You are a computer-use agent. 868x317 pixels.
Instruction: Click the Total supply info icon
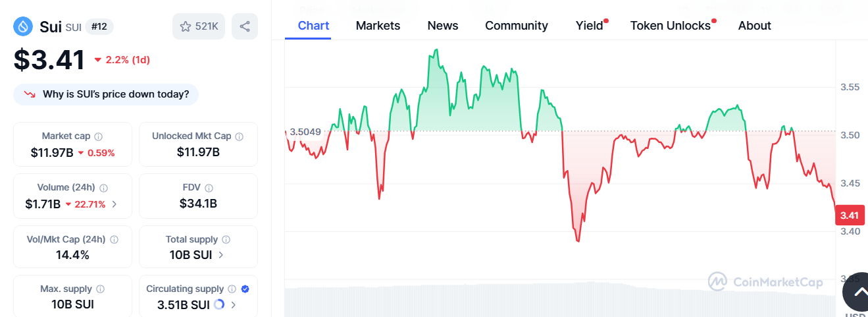[x=226, y=240]
